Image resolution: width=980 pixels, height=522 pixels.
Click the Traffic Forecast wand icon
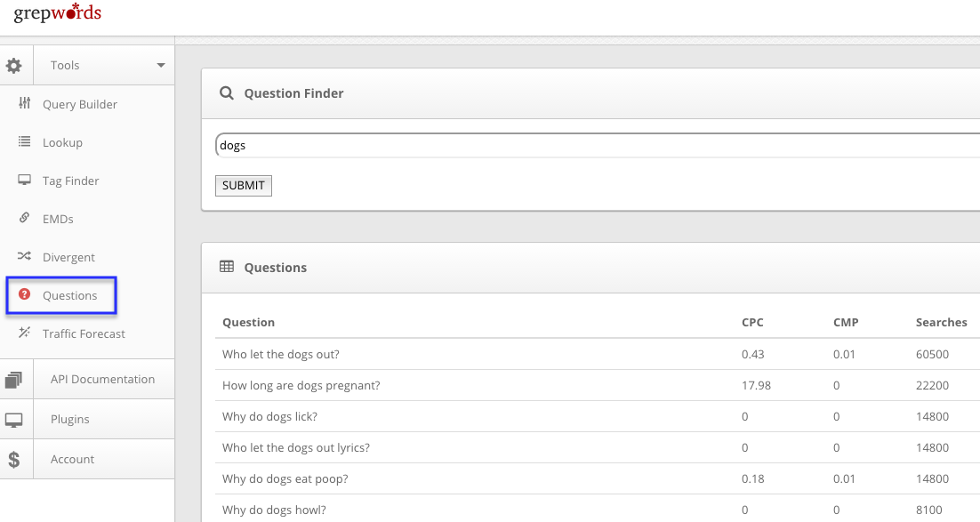[25, 333]
